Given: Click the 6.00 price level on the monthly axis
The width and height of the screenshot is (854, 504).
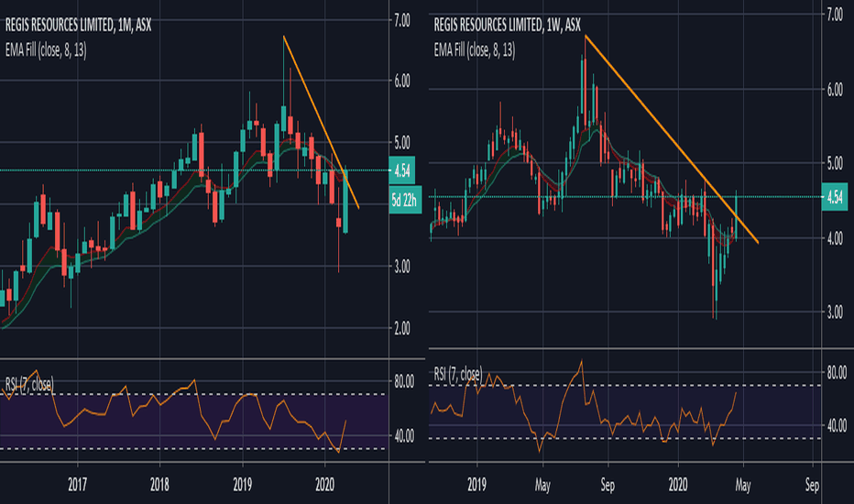Looking at the screenshot, I should tap(402, 82).
